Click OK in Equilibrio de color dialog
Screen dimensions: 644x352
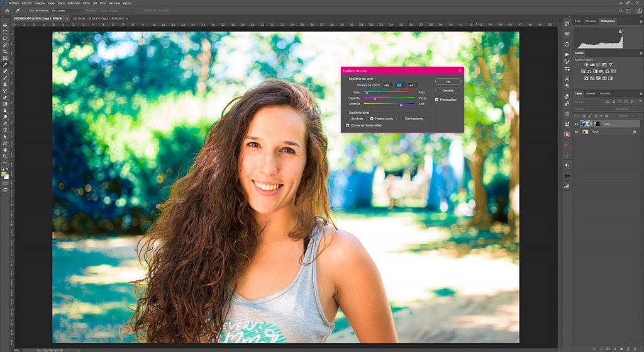(x=448, y=82)
